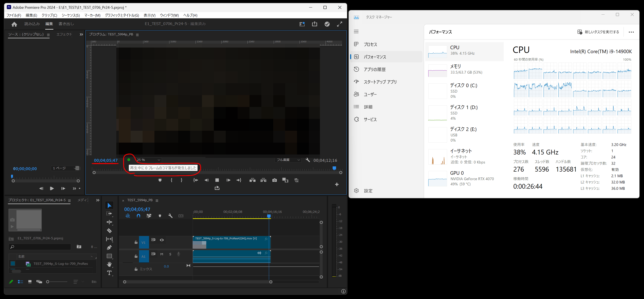Adjust the ミックス track volume slider at 0.0

point(166,266)
